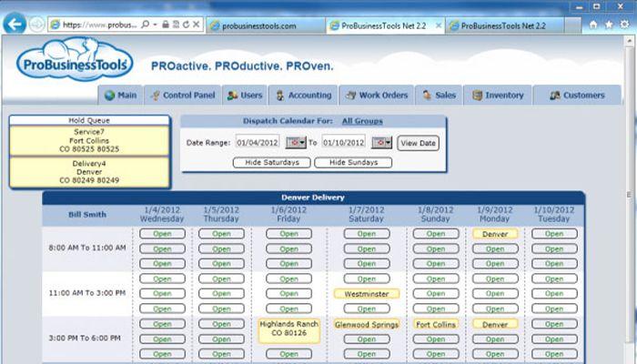This screenshot has width=637, height=364.
Task: Switch to the probusinesstools.com browser tab
Action: pyautogui.click(x=266, y=25)
